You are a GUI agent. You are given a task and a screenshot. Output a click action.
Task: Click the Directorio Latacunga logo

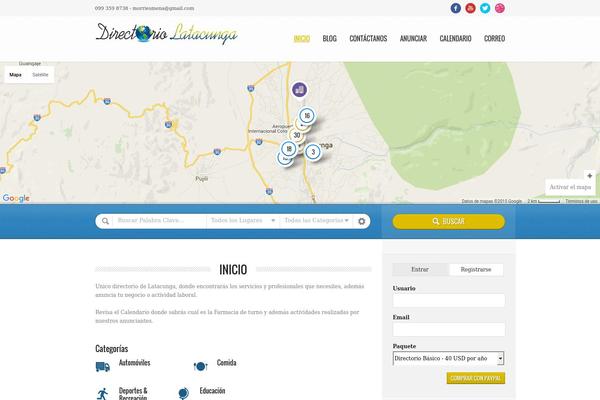[166, 34]
